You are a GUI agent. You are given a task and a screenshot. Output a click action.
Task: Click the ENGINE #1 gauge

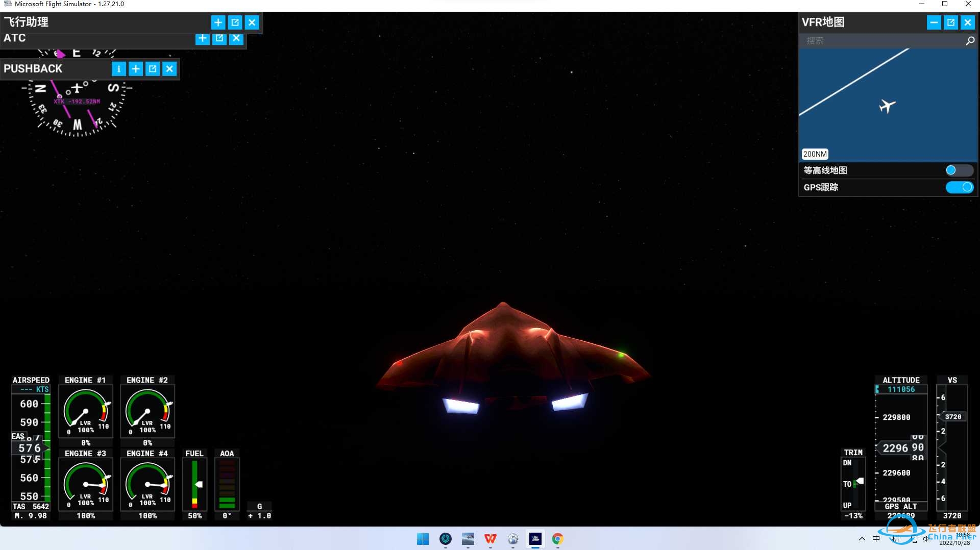point(86,411)
